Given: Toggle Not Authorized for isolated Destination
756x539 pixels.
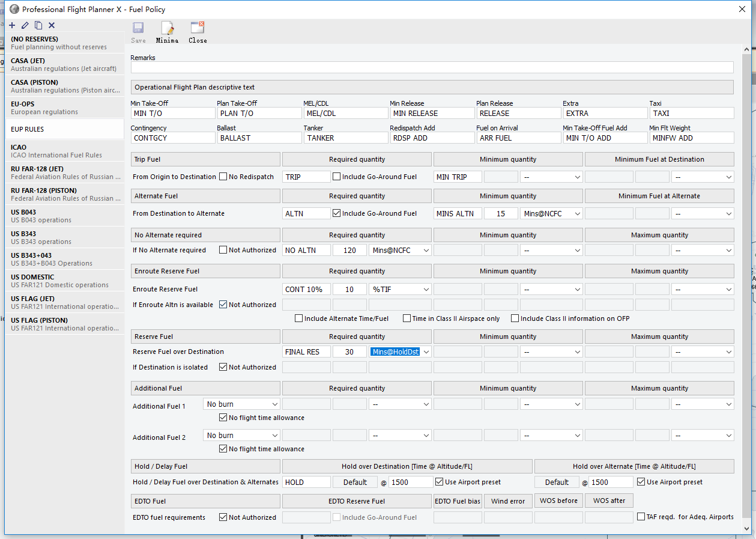Looking at the screenshot, I should pyautogui.click(x=223, y=367).
